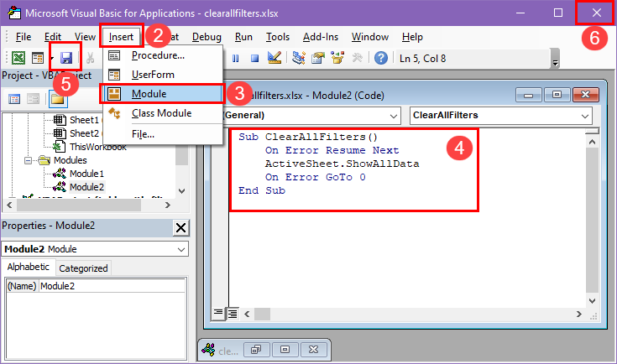Close the Module2 code window
The width and height of the screenshot is (617, 364).
coord(586,95)
